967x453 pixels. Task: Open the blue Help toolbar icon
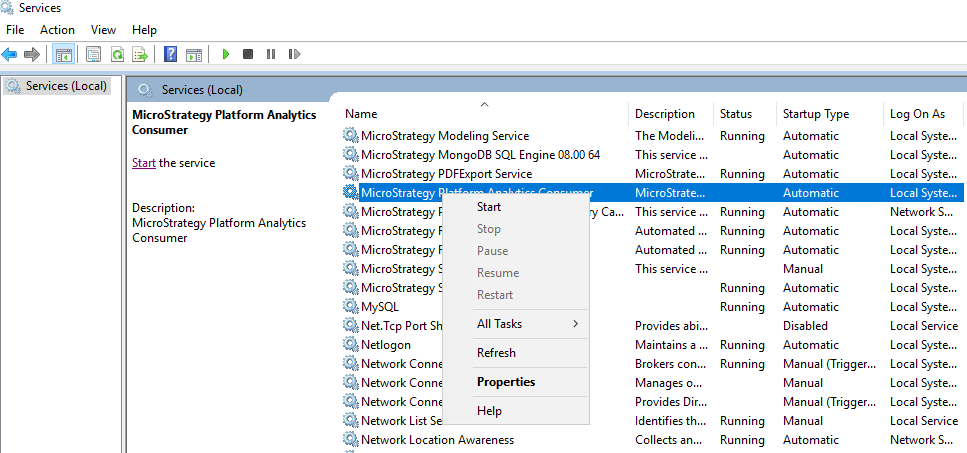[x=171, y=54]
